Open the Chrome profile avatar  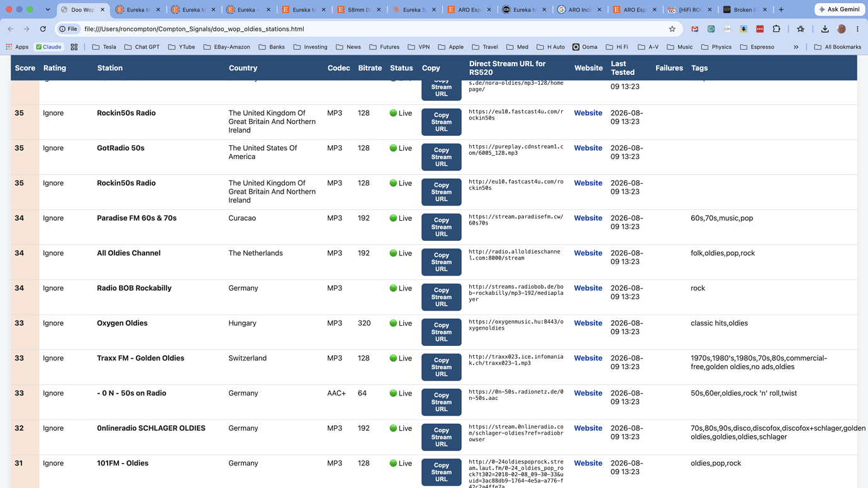(x=842, y=29)
